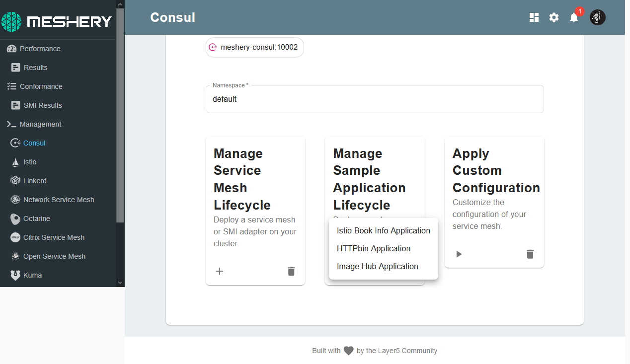Viewport: 630px width, 364px height.
Task: Expand the Management section in sidebar
Action: click(x=40, y=124)
